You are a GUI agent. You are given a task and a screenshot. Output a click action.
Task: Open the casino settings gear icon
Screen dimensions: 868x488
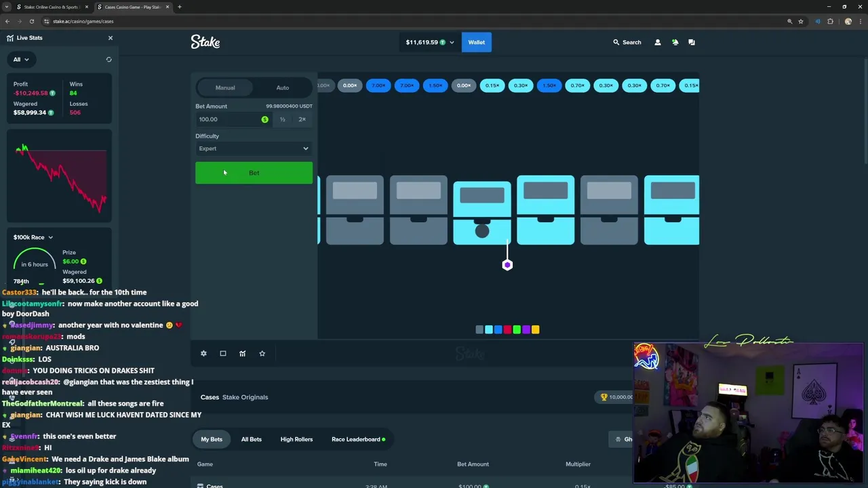coord(203,353)
